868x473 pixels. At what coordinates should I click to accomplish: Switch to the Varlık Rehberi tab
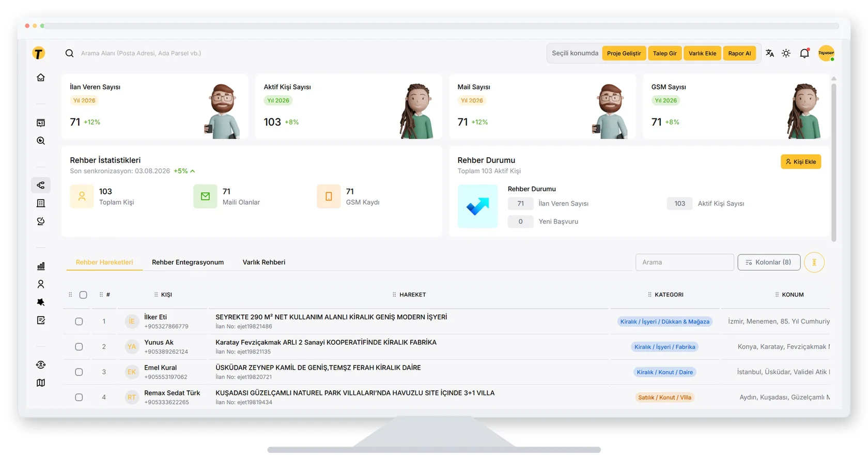264,262
